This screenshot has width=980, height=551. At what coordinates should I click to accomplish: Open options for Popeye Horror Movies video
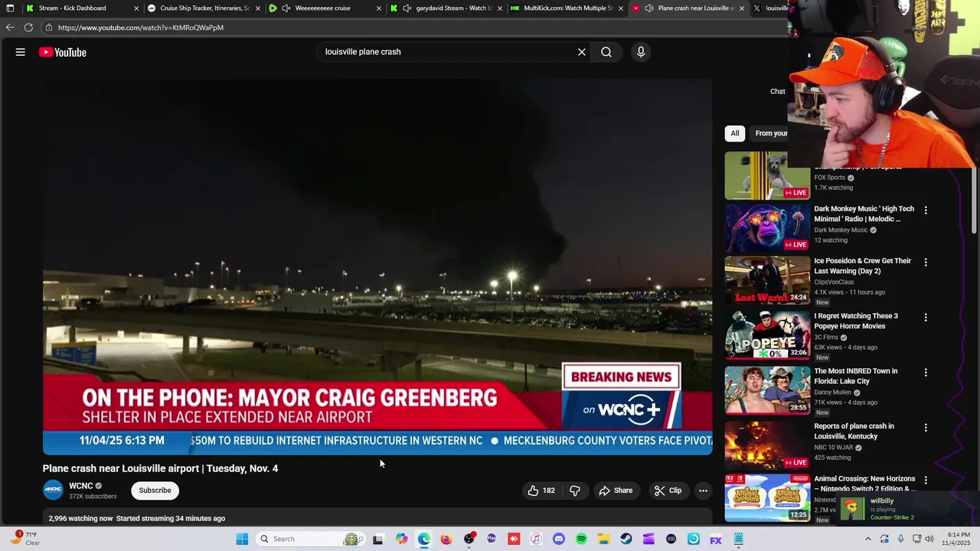[926, 317]
